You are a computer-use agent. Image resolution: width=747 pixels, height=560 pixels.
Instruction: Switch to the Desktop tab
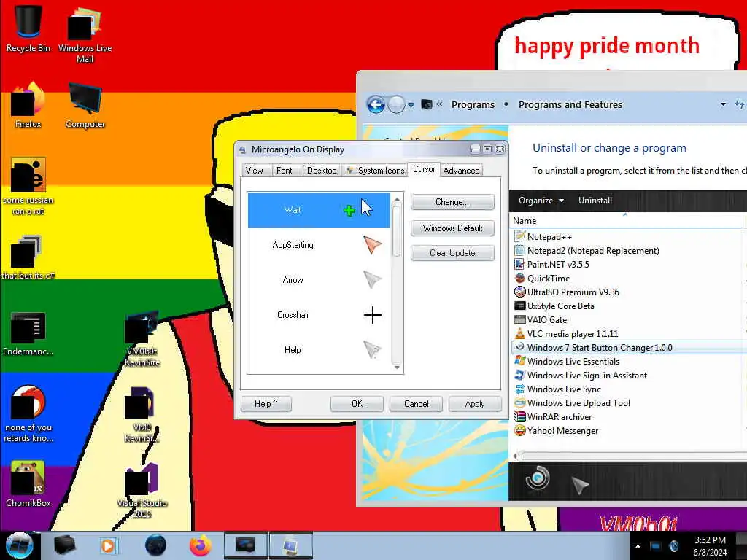(x=322, y=171)
